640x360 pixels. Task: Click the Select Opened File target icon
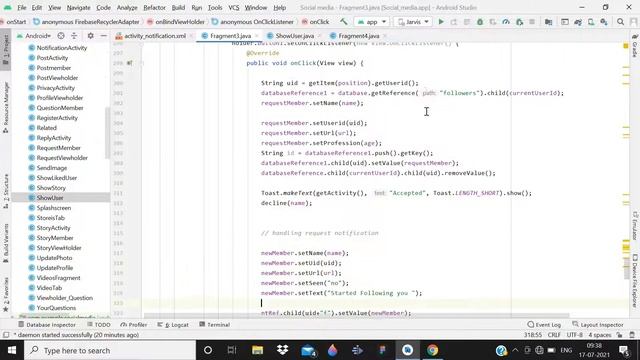[x=61, y=36]
